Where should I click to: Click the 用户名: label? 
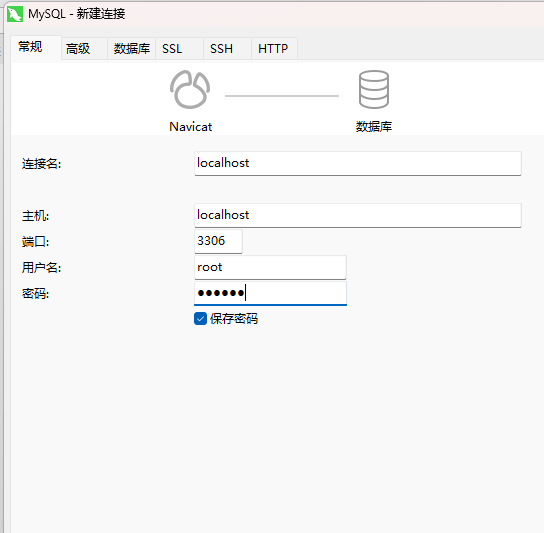click(41, 268)
